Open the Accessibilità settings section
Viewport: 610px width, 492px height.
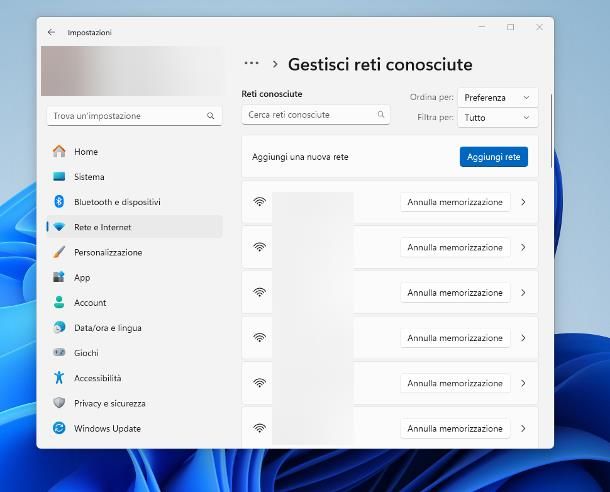[x=135, y=378]
